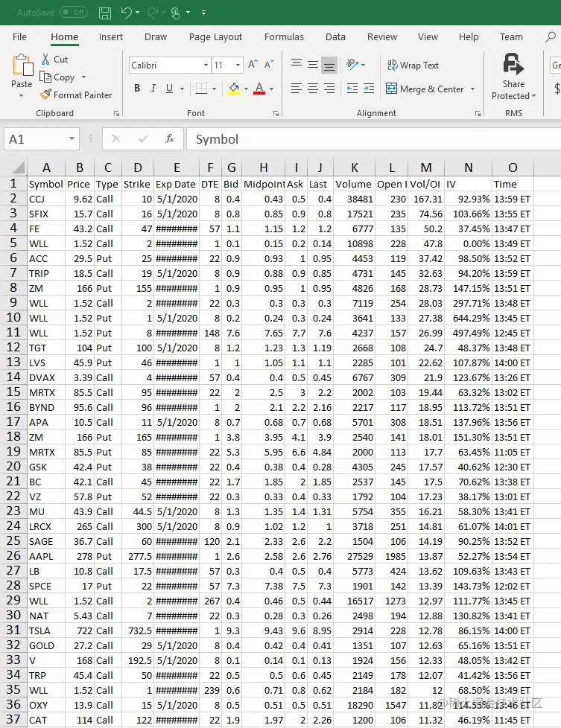
Task: Switch to the Draw tab
Action: pos(156,37)
